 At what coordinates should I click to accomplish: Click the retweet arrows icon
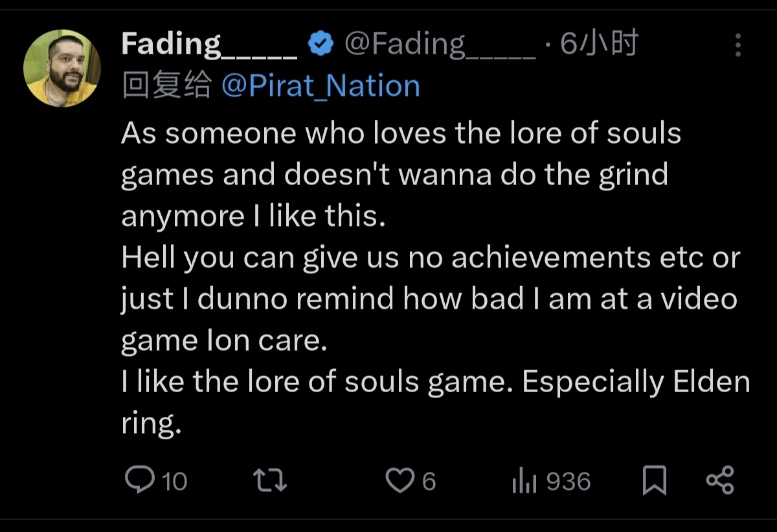pyautogui.click(x=269, y=481)
